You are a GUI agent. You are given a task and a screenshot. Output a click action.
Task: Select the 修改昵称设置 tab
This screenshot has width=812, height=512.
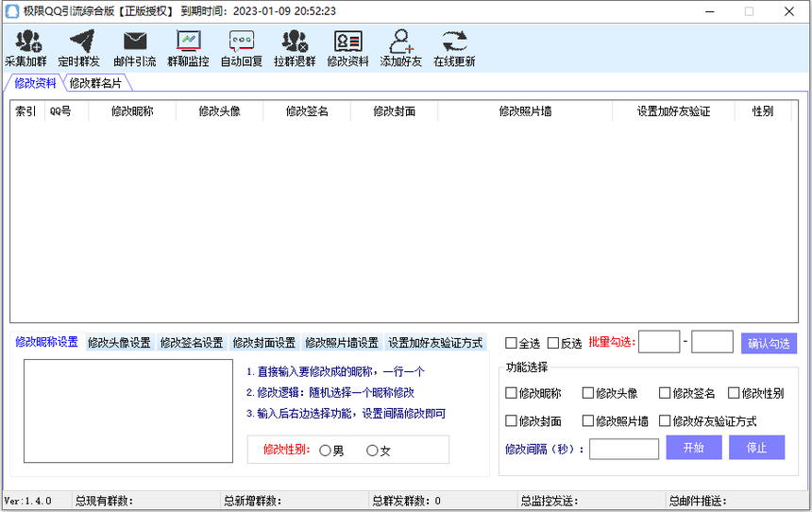(x=46, y=342)
